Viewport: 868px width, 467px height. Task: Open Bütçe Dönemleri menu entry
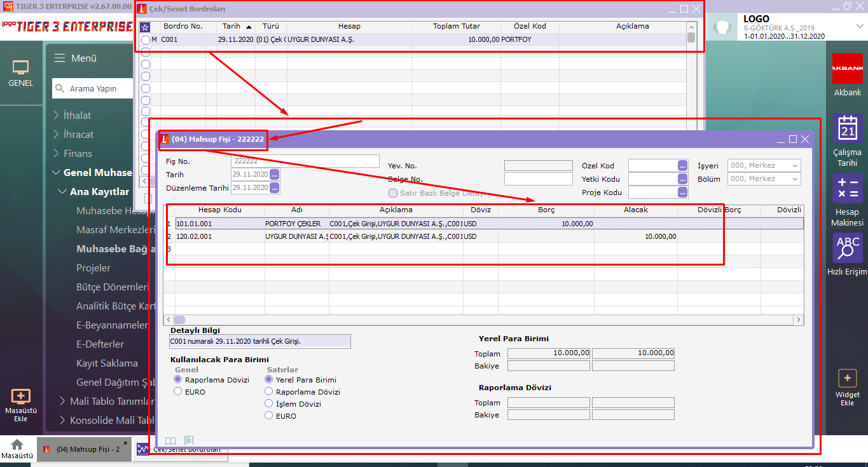113,287
